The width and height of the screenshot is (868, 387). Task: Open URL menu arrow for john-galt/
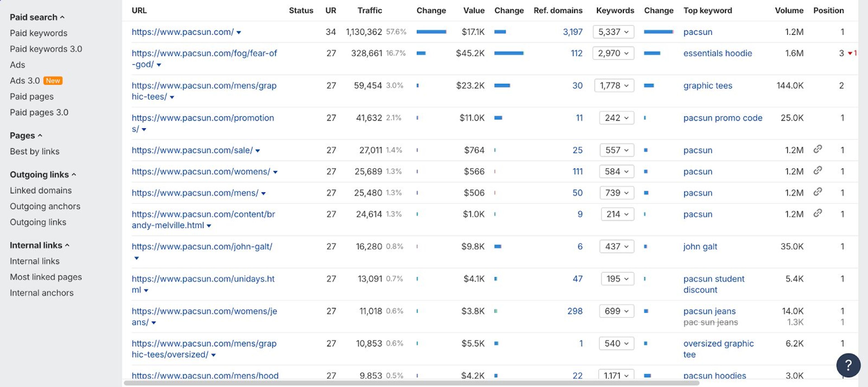pos(137,258)
